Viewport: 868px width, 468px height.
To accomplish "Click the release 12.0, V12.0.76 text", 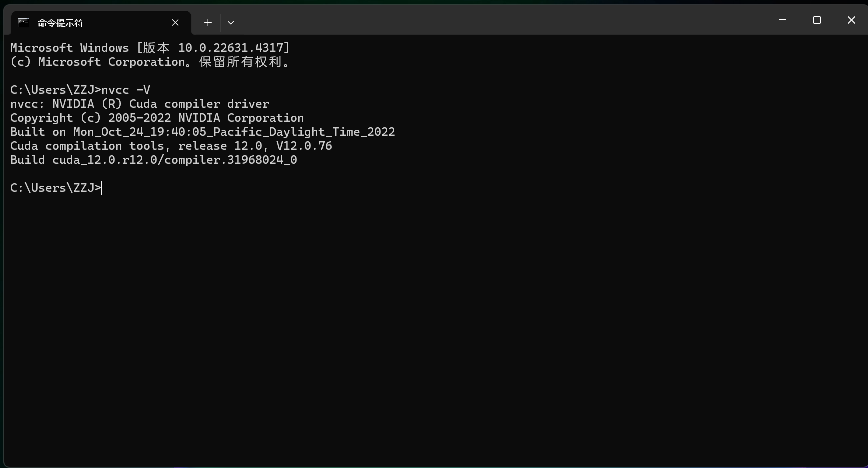I will click(255, 146).
